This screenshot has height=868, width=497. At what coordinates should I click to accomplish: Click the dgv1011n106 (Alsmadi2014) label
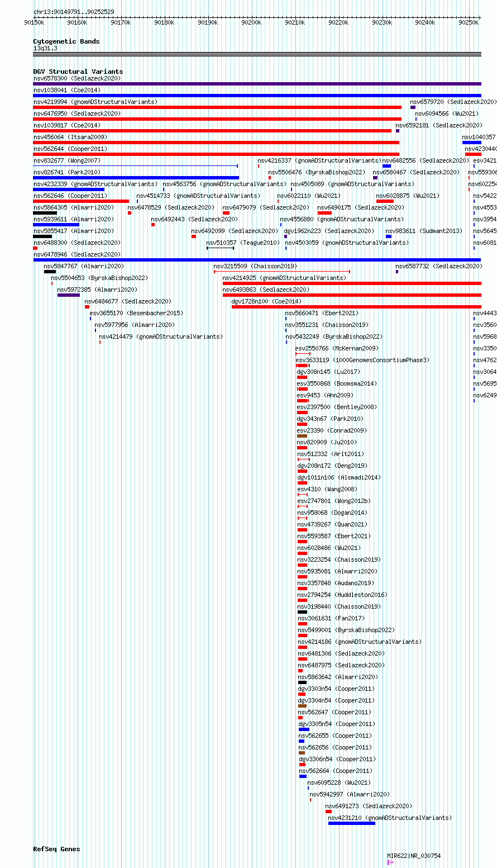coord(338,477)
